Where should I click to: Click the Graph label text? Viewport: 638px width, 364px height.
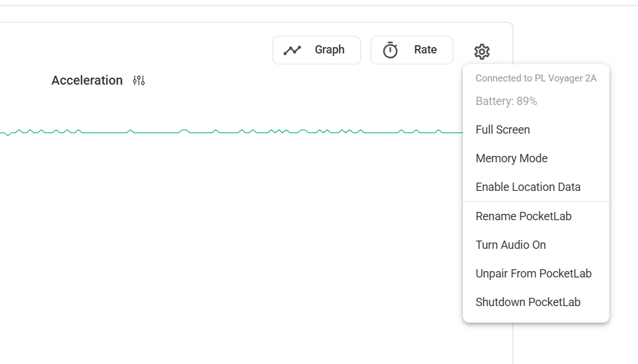[x=330, y=50]
